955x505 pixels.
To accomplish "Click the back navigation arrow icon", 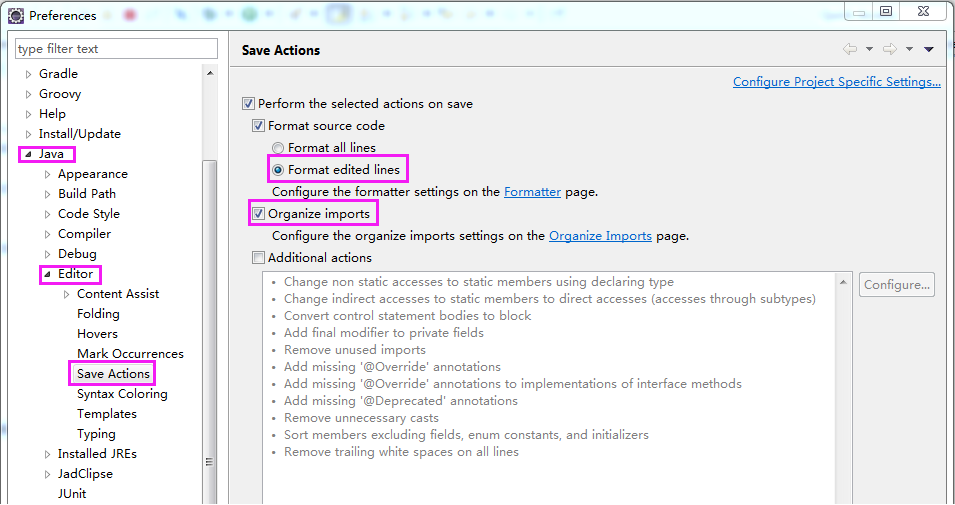I will pos(850,49).
